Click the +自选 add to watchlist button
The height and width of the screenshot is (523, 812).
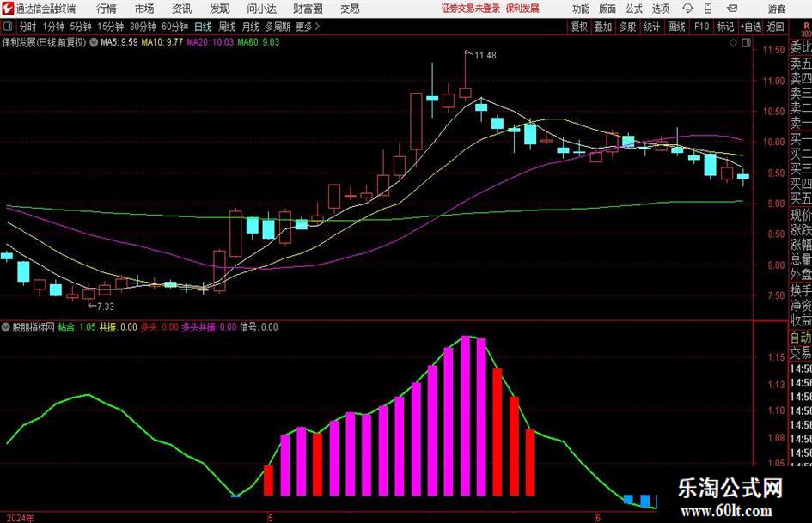(750, 27)
